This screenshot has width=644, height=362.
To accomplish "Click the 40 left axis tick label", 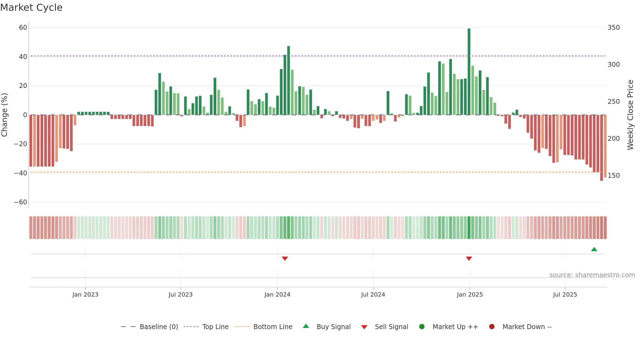I will tap(23, 57).
